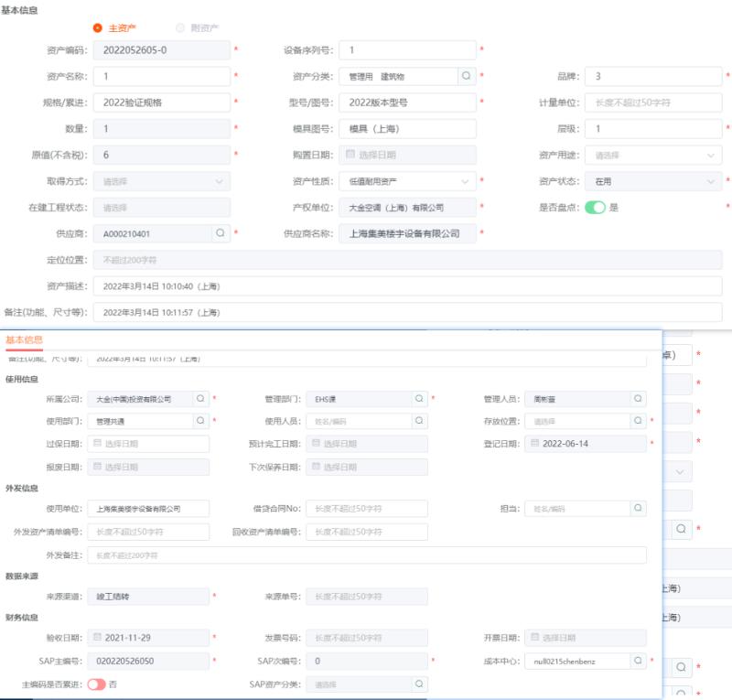The image size is (732, 700).
Task: Click 成本中心 search icon
Action: 638,661
